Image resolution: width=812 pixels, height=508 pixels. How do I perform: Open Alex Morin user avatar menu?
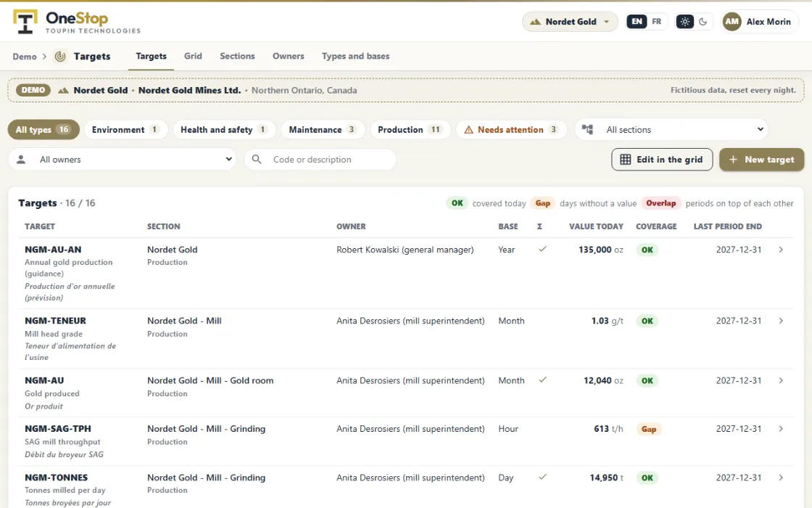coord(759,22)
